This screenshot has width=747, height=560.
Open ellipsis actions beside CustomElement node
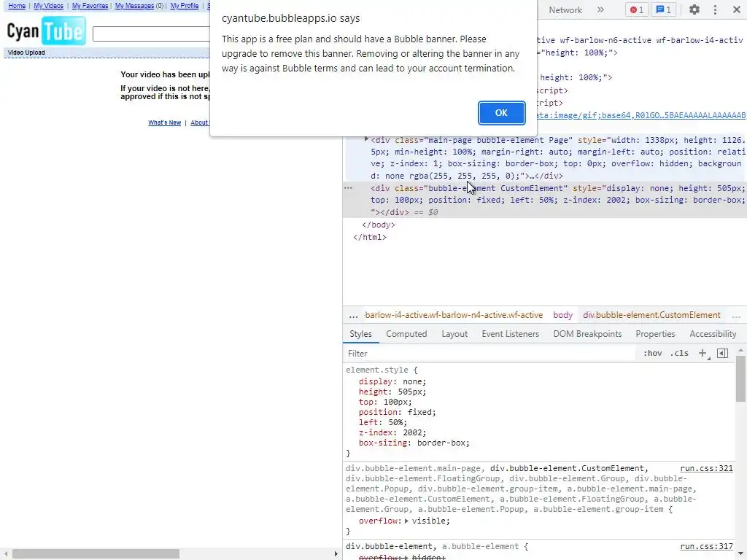348,188
